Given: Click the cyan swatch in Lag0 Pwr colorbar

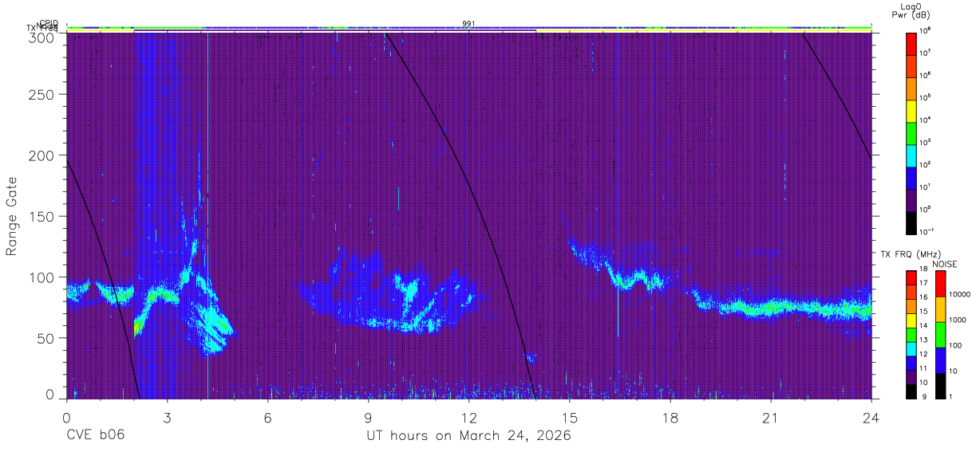Looking at the screenshot, I should [911, 155].
